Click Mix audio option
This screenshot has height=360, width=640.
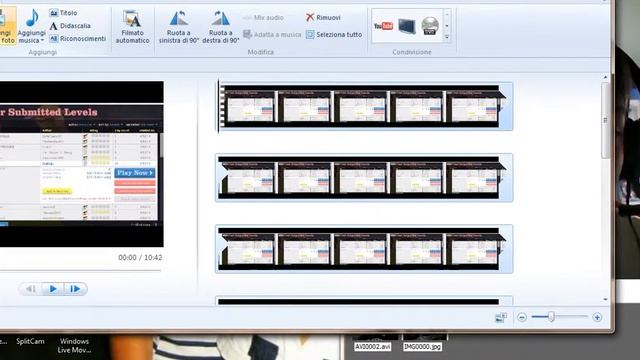click(263, 18)
